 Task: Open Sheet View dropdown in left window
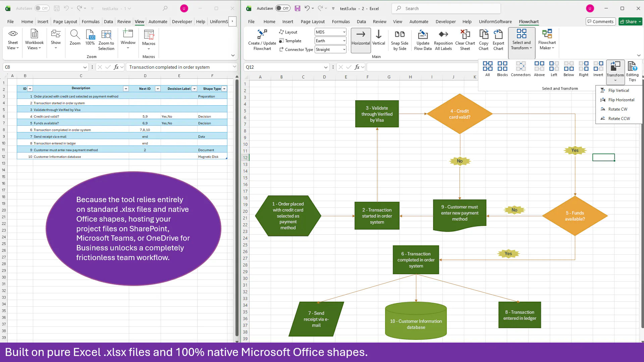(x=13, y=40)
